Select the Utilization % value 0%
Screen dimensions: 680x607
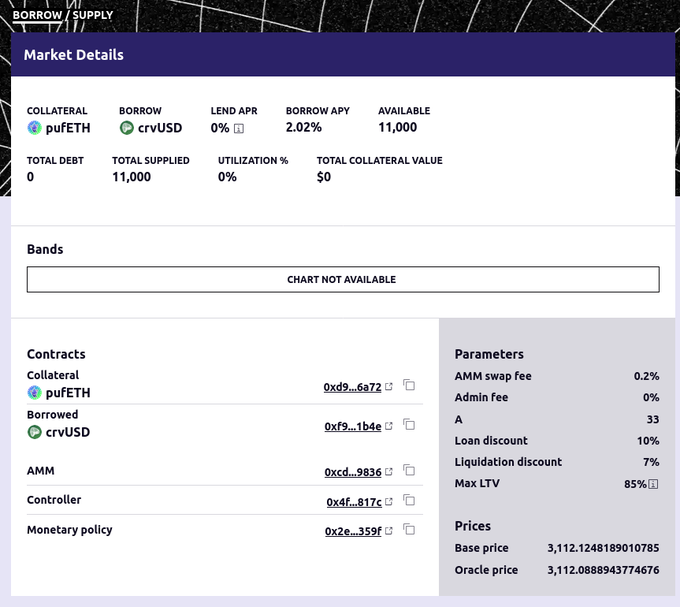(227, 177)
